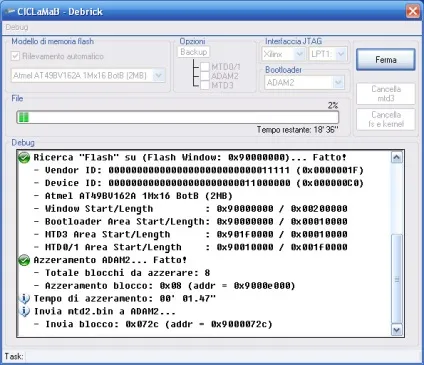424x365 pixels.
Task: Toggle the ADAM2 backup checkbox
Action: point(205,76)
